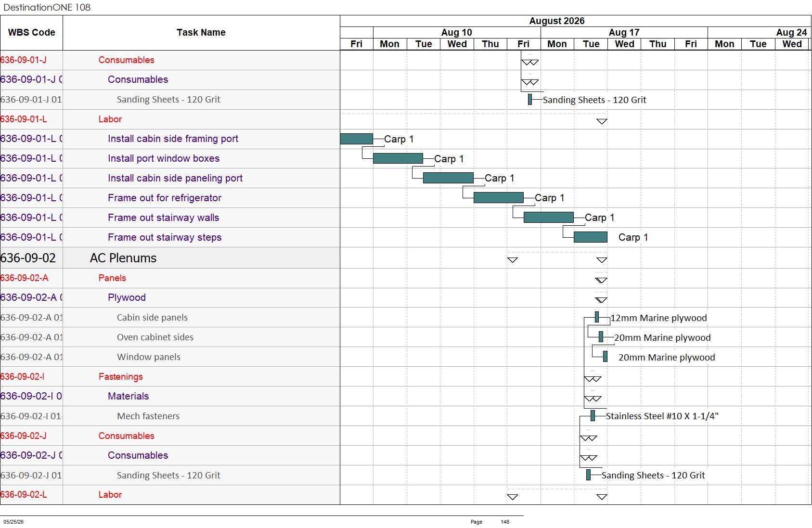The image size is (812, 528).
Task: Click the Cabin side panels milestone bar
Action: click(597, 317)
